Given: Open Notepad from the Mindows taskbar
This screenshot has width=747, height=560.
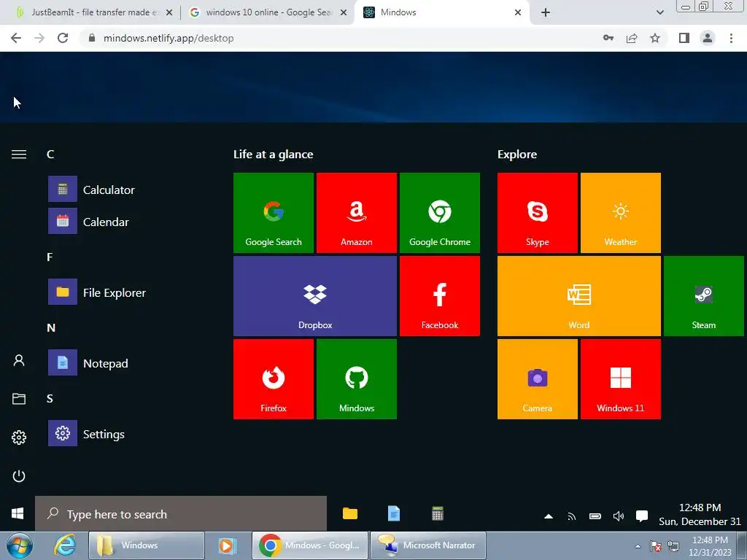Looking at the screenshot, I should tap(393, 514).
